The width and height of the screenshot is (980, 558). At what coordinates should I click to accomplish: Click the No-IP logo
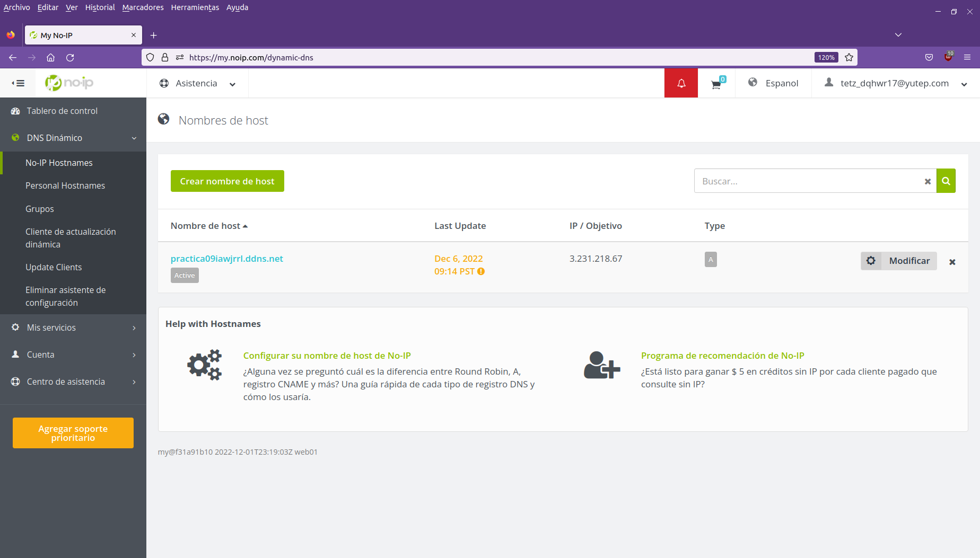click(69, 83)
